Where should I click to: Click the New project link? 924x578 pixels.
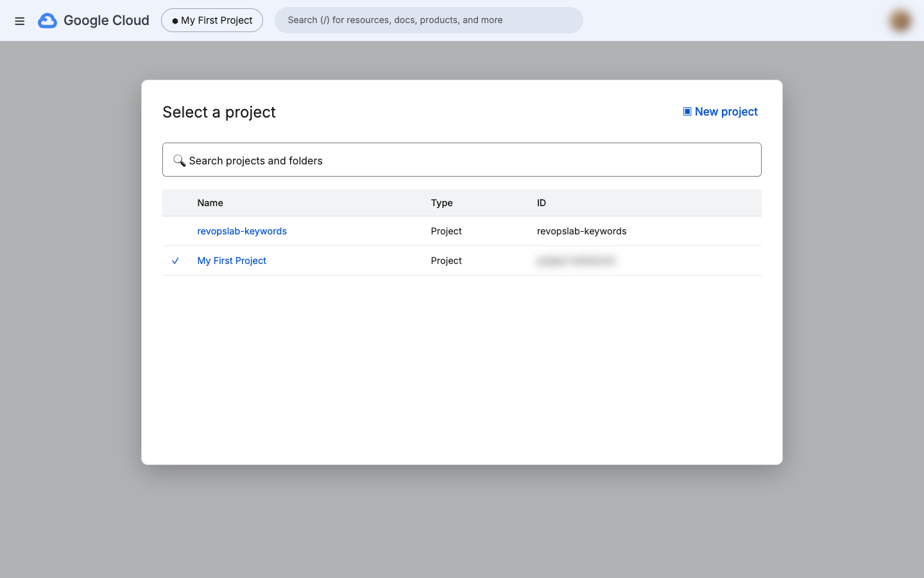[720, 112]
